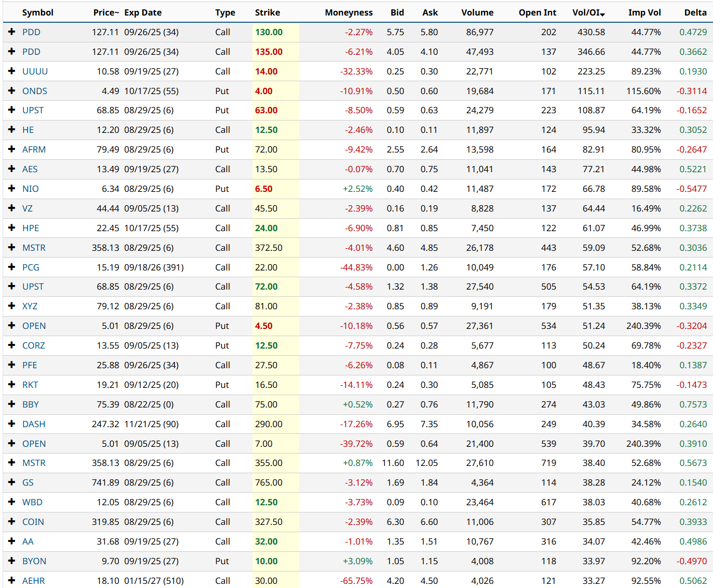The image size is (713, 588).
Task: Open PFE symbol link
Action: click(30, 365)
